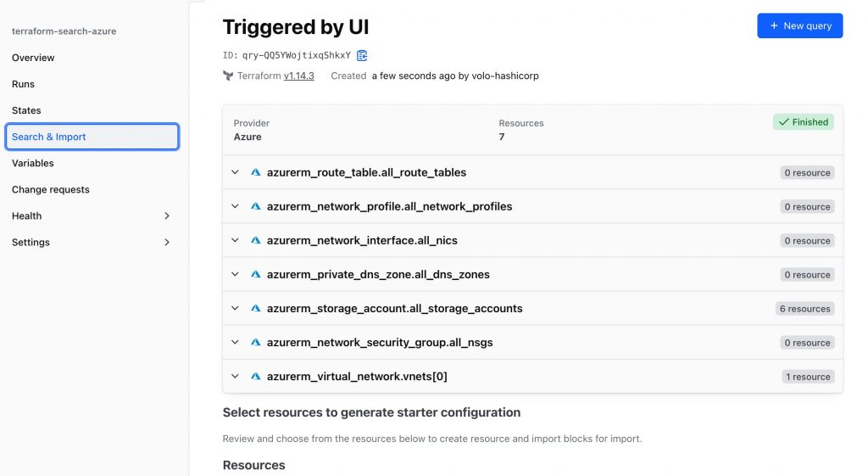Click Azure icon beside all_dns_zones
Screen dimensions: 868x476
(x=256, y=274)
